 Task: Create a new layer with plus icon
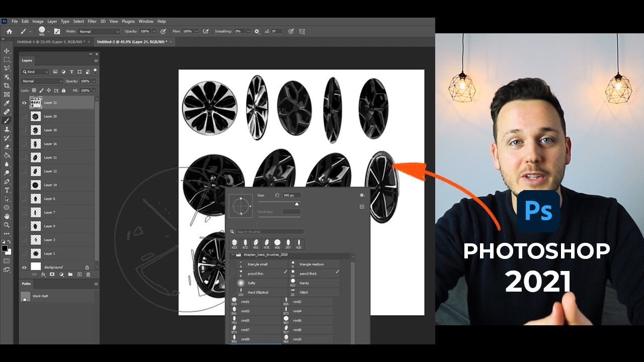pos(79,275)
